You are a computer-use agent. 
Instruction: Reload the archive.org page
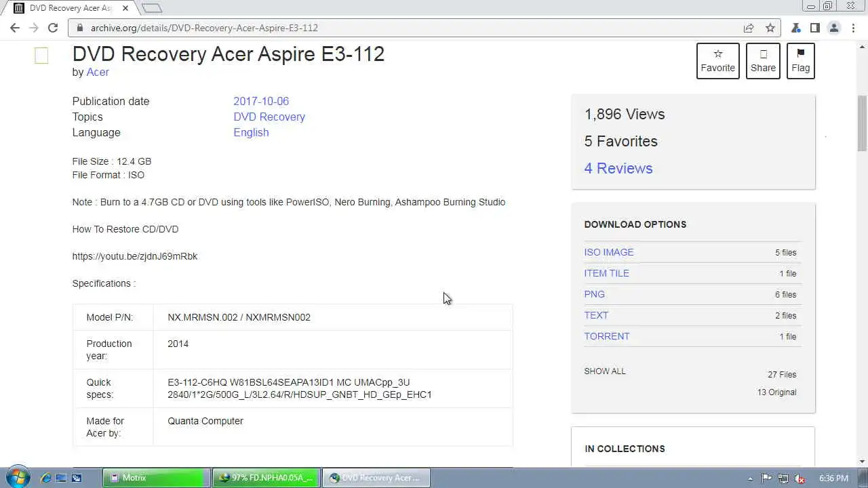pyautogui.click(x=53, y=28)
